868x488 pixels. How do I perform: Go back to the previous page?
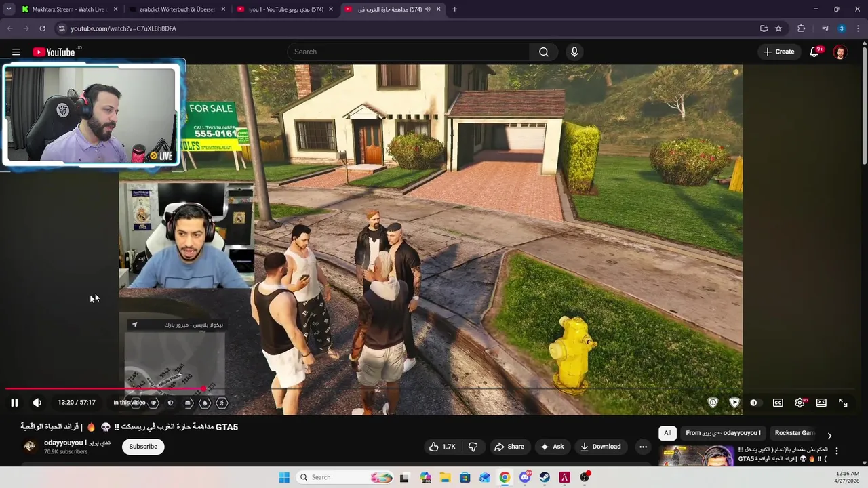click(x=9, y=28)
